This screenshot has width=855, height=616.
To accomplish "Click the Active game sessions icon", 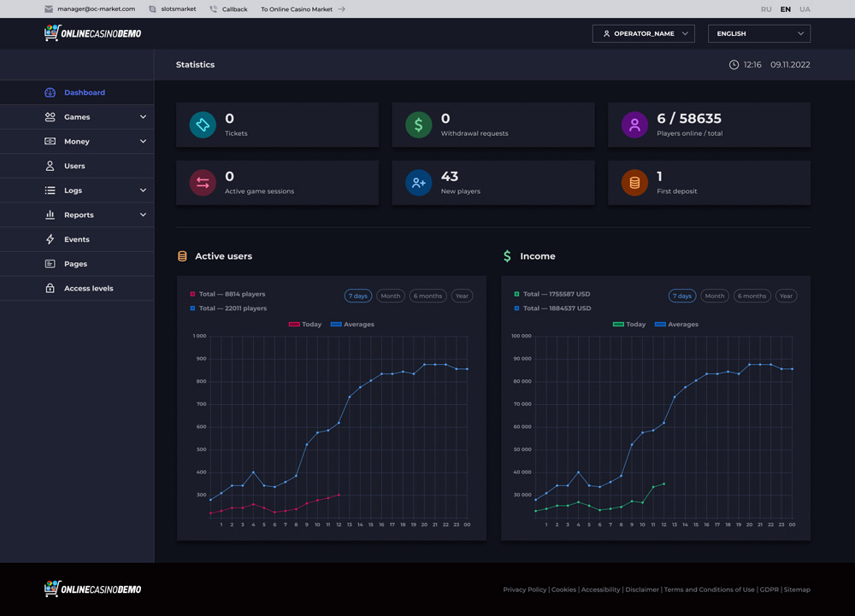I will tap(203, 183).
